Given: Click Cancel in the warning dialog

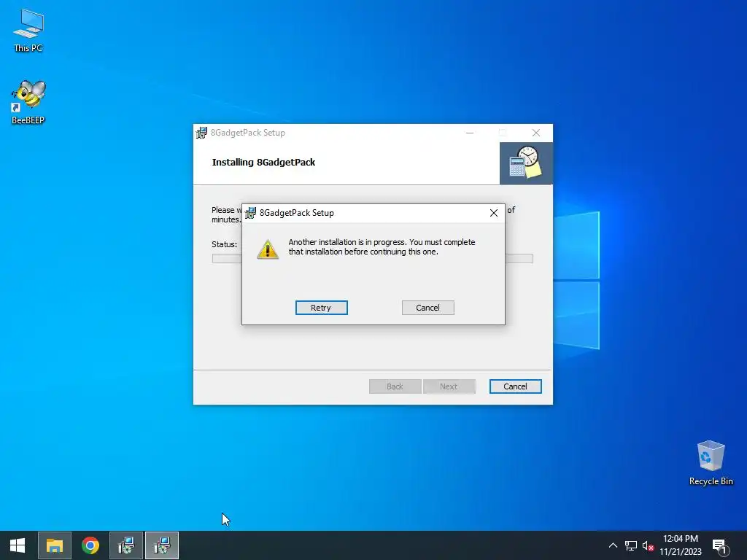Looking at the screenshot, I should point(427,308).
